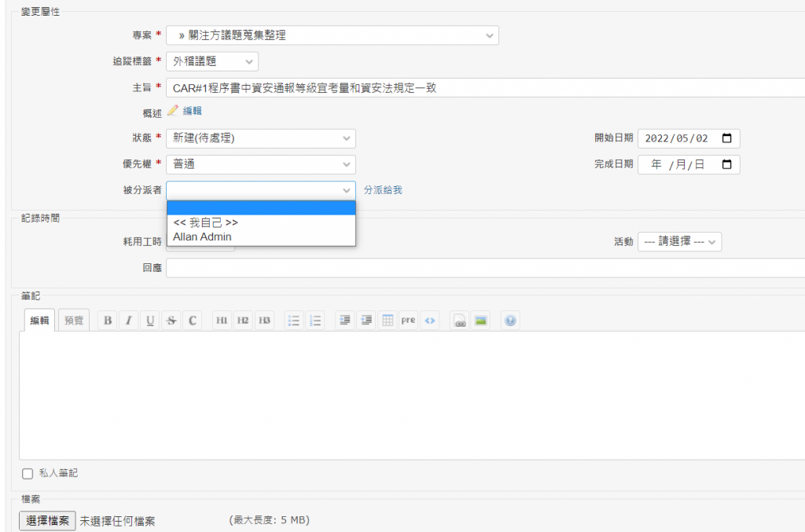Focus the 主旨 subject input field
Viewport: 805px width, 532px height.
[x=486, y=88]
